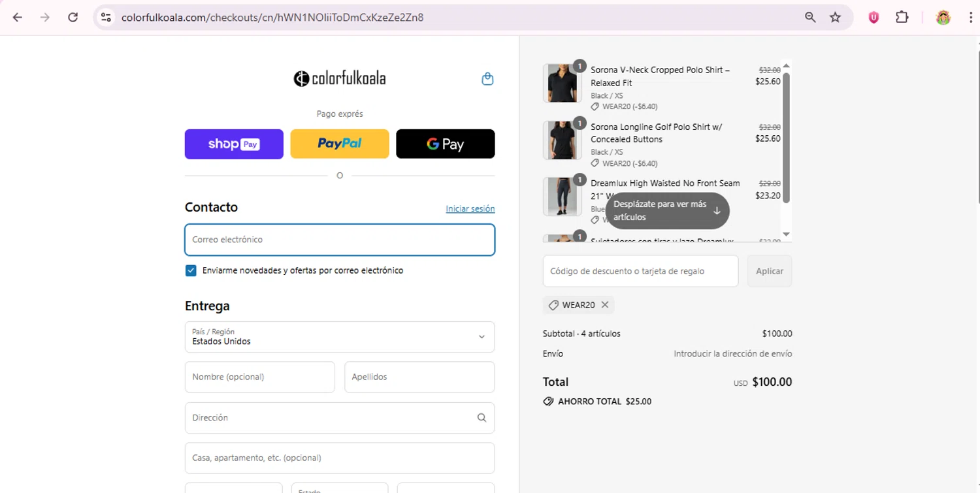Click the WEAR20 discount tag chip

(578, 305)
